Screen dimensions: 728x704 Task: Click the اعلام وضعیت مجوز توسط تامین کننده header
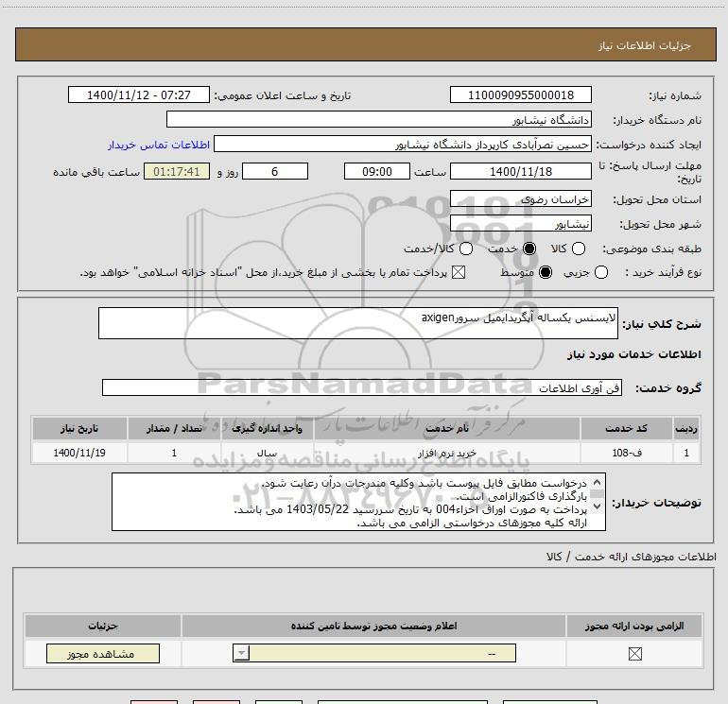click(x=373, y=626)
